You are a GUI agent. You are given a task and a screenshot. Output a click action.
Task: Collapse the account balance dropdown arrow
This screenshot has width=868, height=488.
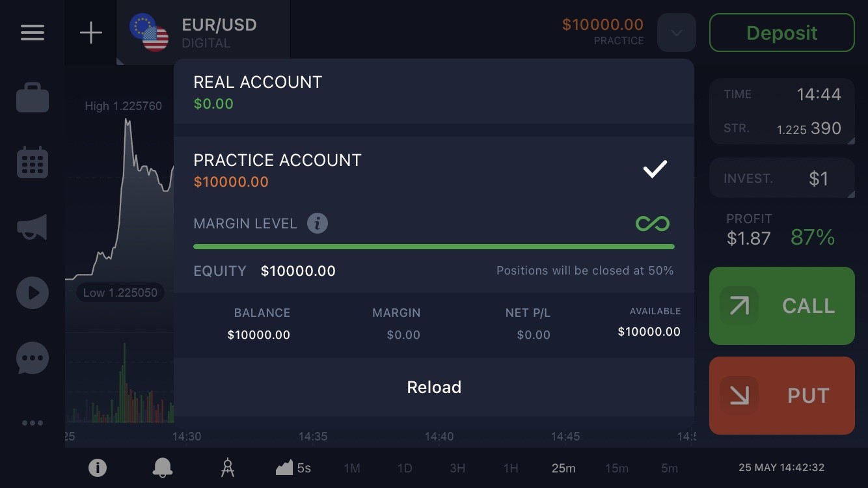coord(677,33)
